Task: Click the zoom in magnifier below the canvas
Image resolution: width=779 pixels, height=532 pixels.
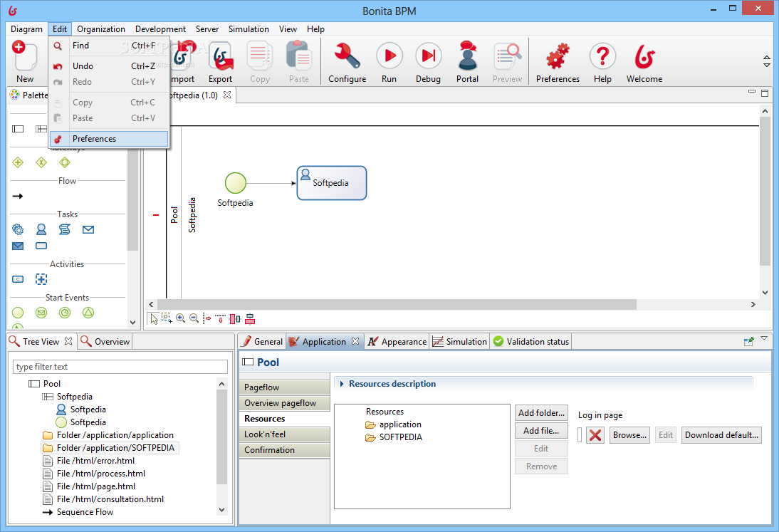Action: [180, 318]
